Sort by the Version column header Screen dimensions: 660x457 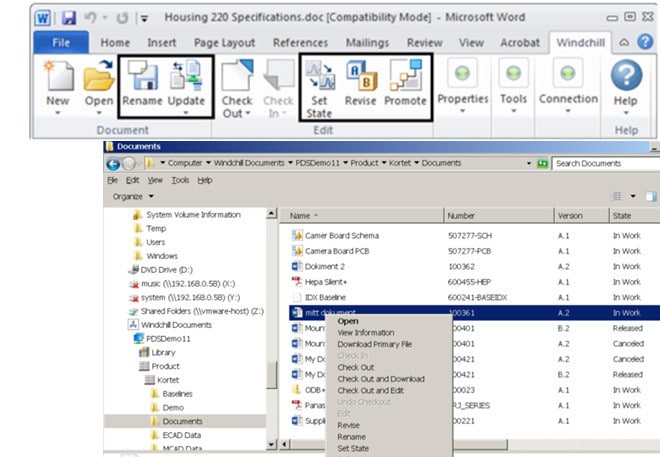(x=582, y=216)
